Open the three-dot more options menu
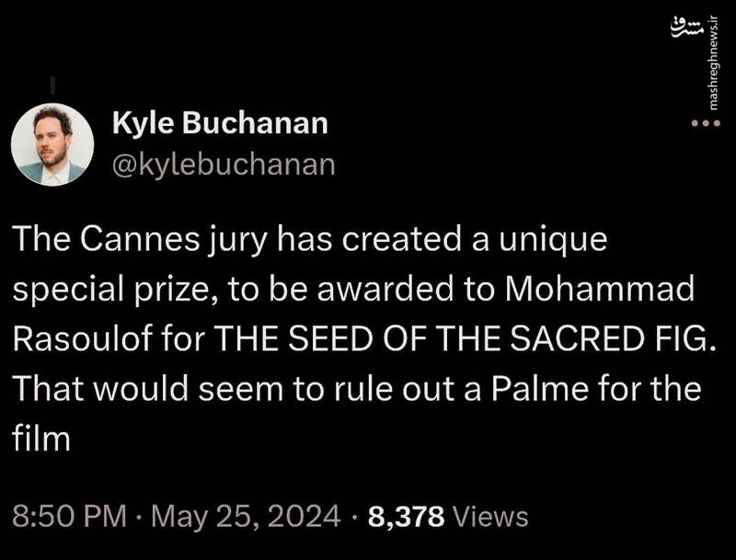The height and width of the screenshot is (560, 736). [704, 125]
